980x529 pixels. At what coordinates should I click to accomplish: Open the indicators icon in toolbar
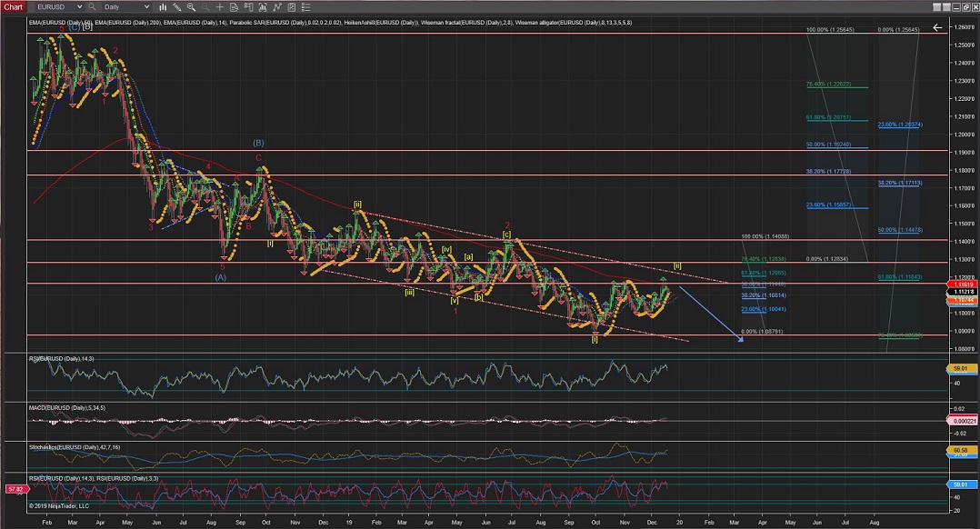[x=263, y=6]
